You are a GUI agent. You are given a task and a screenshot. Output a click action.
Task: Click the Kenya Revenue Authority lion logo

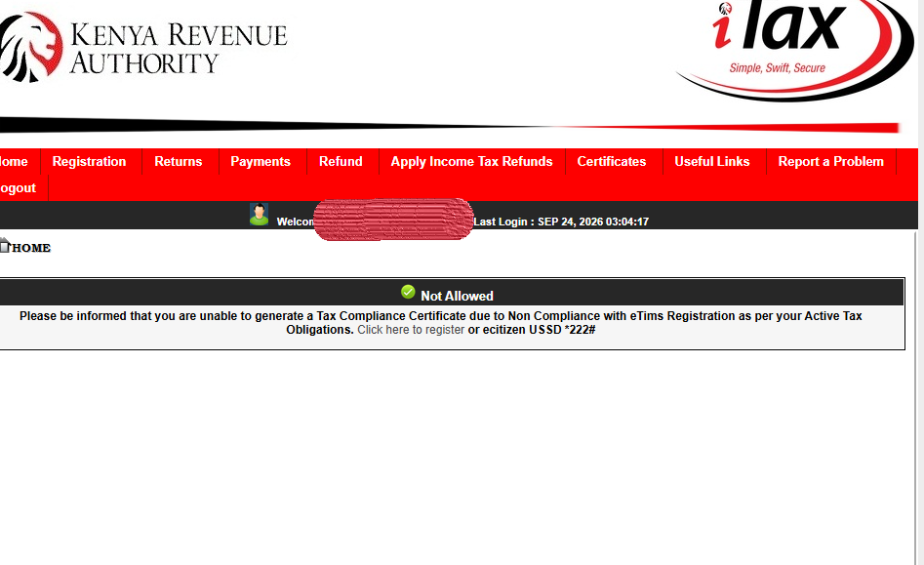coord(30,47)
